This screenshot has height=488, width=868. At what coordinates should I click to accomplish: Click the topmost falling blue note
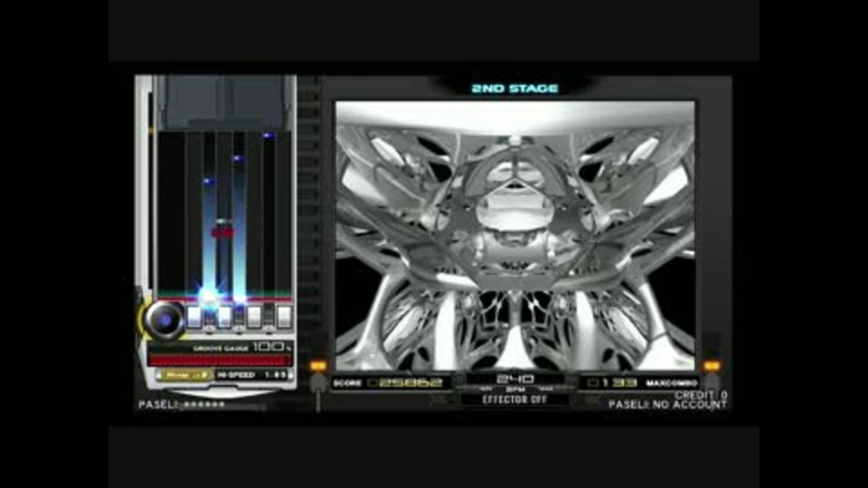(269, 135)
